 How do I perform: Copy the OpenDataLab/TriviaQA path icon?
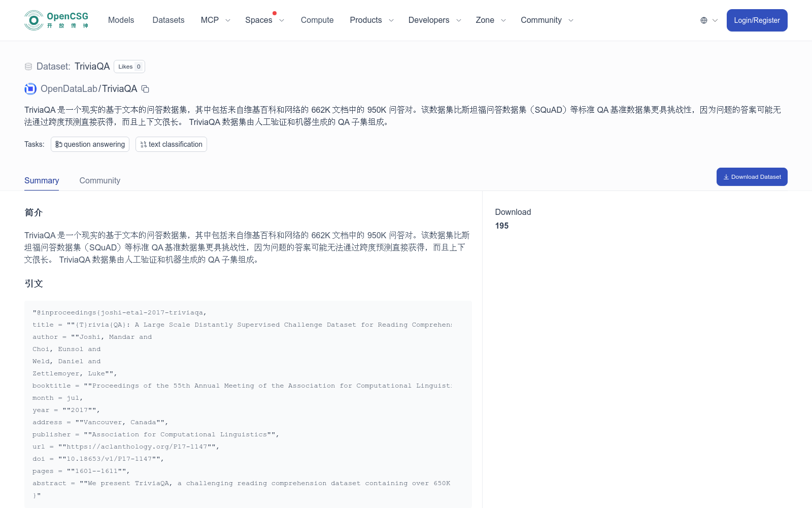tap(145, 89)
